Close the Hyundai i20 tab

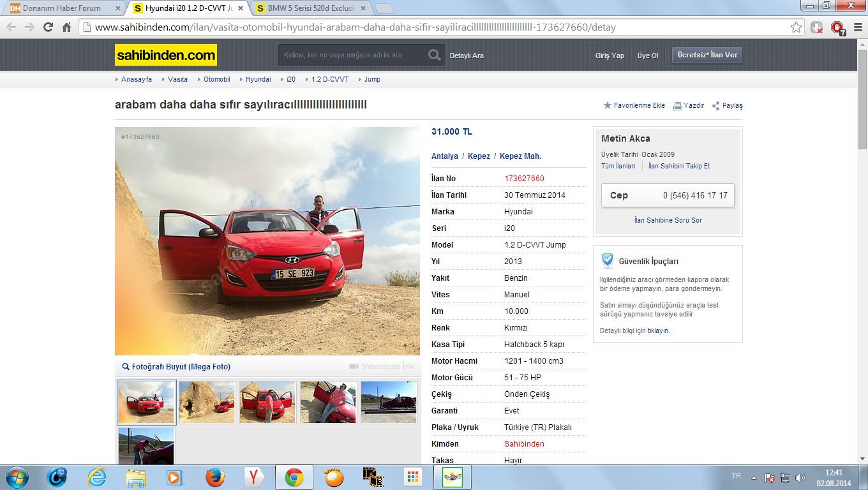coord(241,8)
